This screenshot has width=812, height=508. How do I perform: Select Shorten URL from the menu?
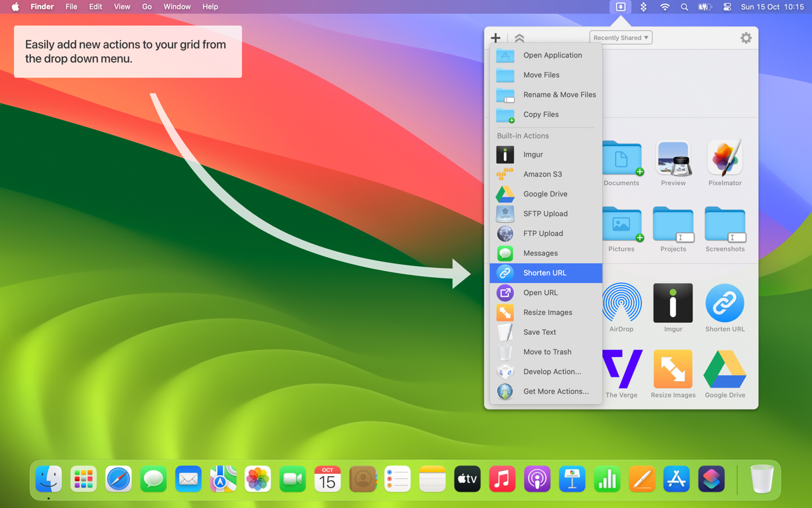(x=546, y=273)
